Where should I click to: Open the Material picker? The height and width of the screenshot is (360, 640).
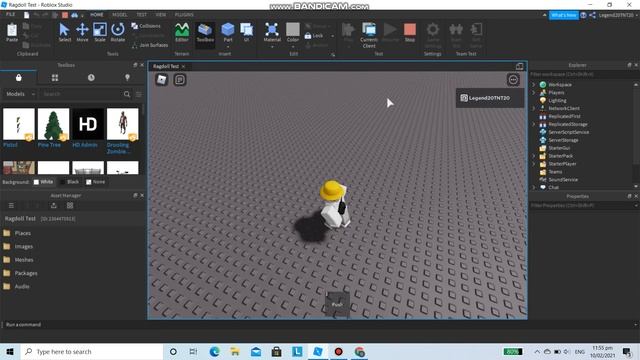(x=272, y=32)
